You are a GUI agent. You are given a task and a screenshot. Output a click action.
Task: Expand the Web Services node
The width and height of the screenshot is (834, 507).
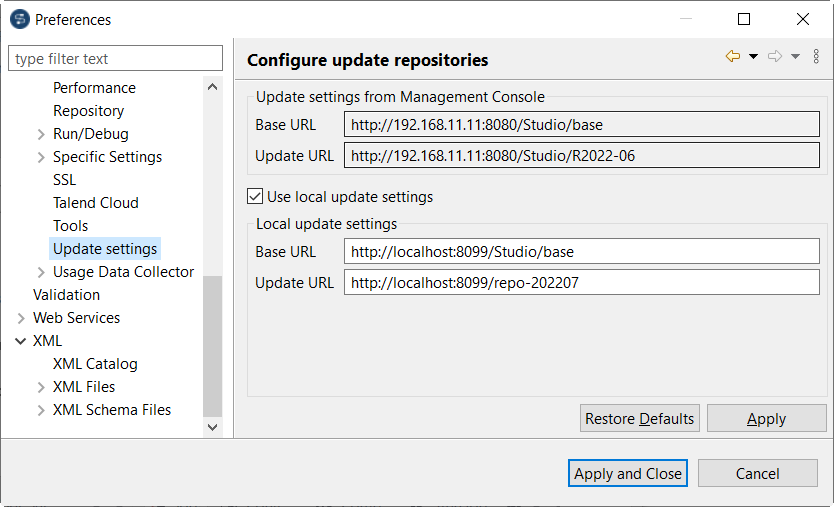point(21,318)
